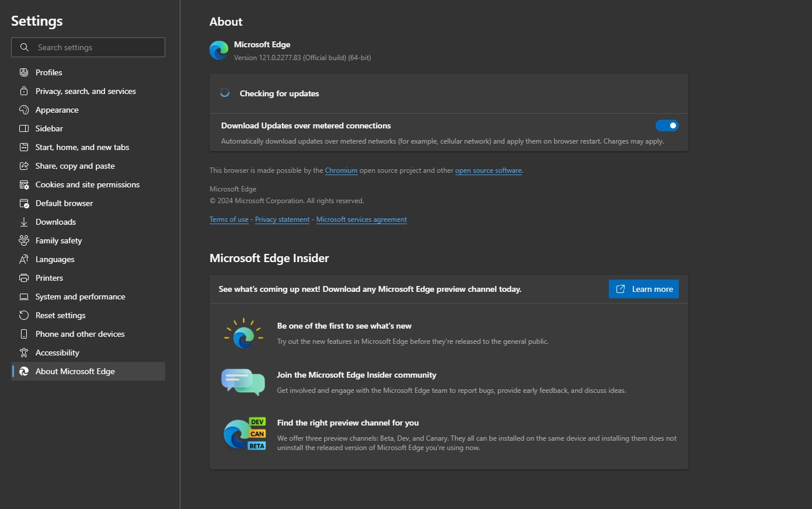Viewport: 812px width, 509px height.
Task: Click the Printers icon
Action: [x=23, y=278]
